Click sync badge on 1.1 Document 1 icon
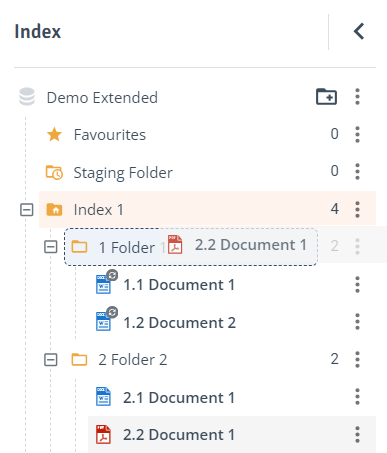Viewport: 387px width, 453px height. pos(112,275)
